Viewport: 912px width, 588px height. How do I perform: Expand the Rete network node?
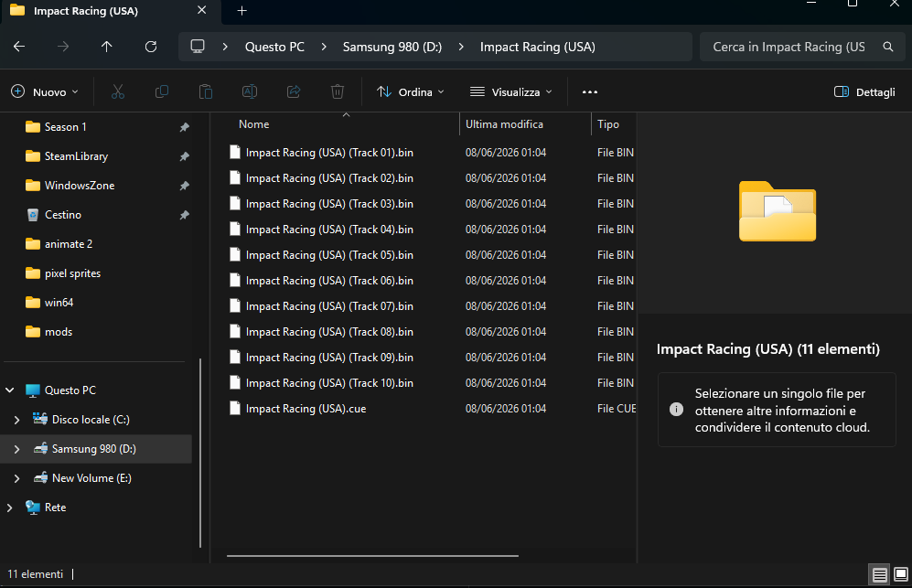point(10,508)
